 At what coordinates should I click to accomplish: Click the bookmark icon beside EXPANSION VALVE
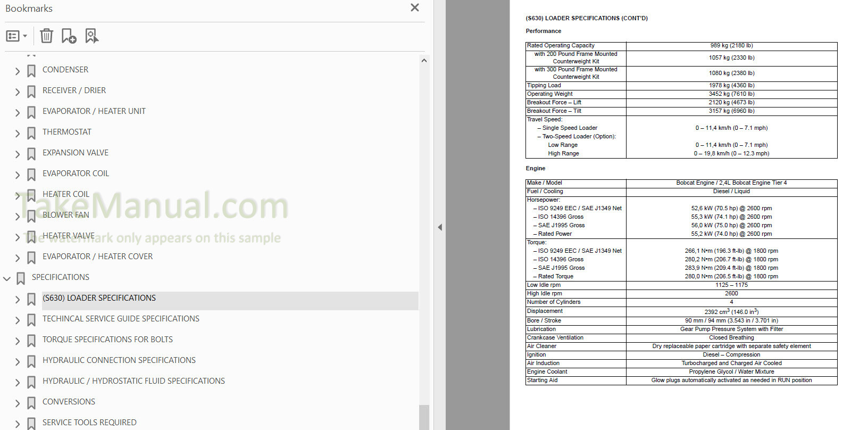click(x=31, y=154)
